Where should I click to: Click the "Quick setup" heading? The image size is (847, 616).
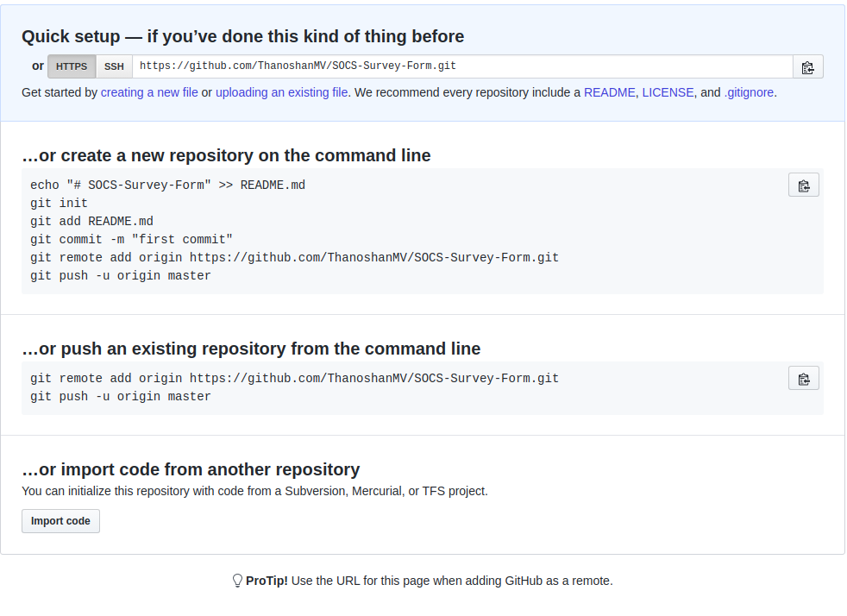point(242,36)
